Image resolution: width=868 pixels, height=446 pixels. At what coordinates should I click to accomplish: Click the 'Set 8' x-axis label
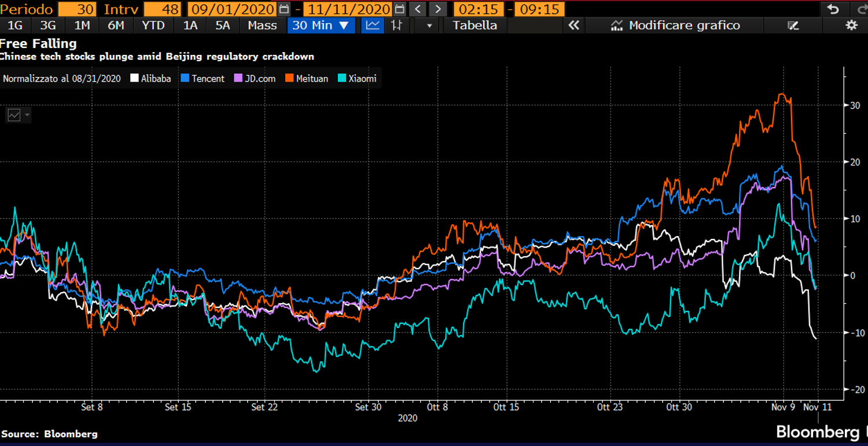pyautogui.click(x=92, y=407)
